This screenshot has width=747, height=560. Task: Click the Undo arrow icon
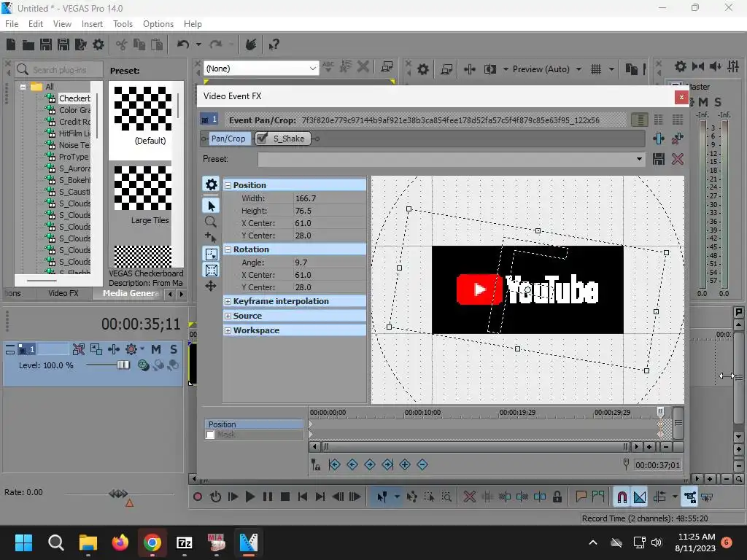click(x=183, y=44)
